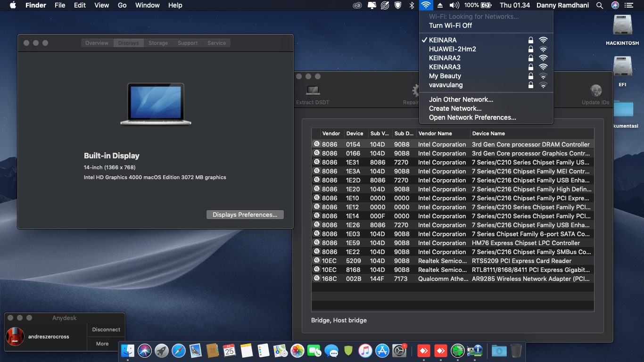The height and width of the screenshot is (362, 644).
Task: Click the user name Danny Ramdhani
Action: (x=564, y=5)
